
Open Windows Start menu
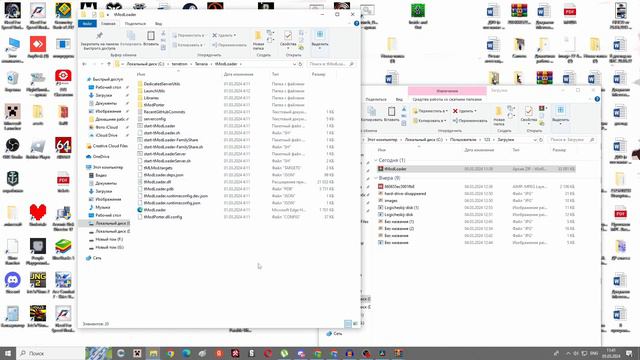[x=8, y=353]
